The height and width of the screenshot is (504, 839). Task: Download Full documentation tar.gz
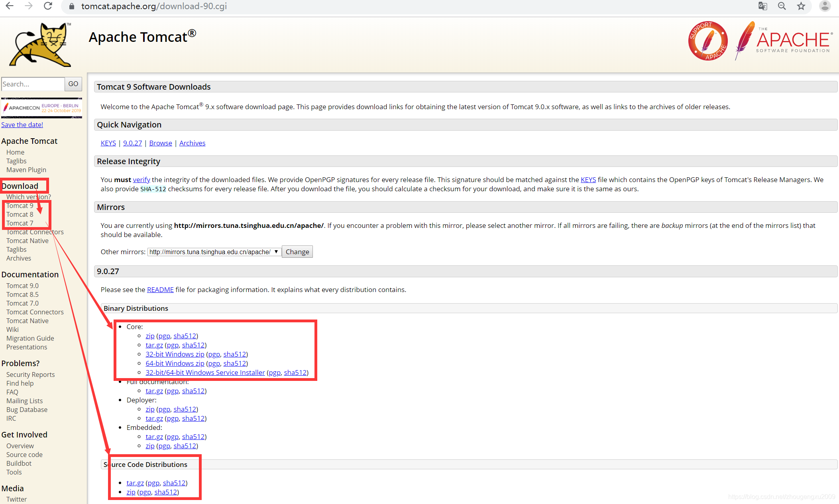(x=154, y=391)
